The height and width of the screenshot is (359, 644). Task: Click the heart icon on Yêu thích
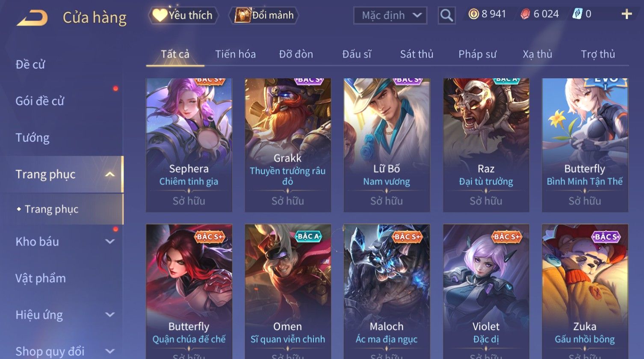160,15
